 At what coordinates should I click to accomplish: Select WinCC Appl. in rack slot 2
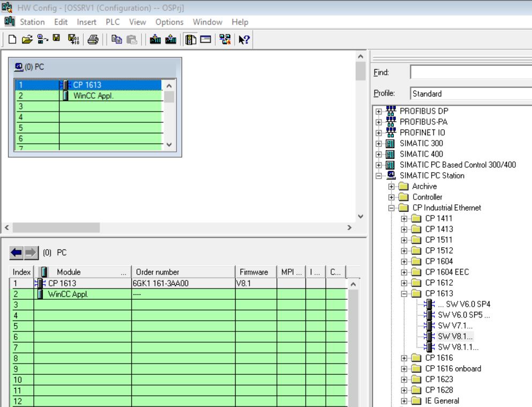(93, 96)
